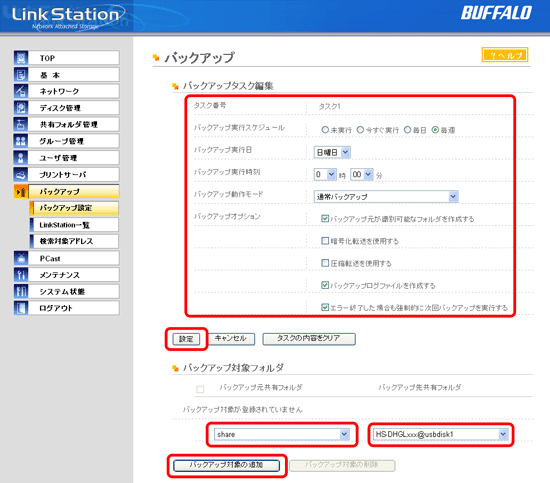Select the 共有フォルダ管理 folder icon
The image size is (550, 483).
(21, 124)
